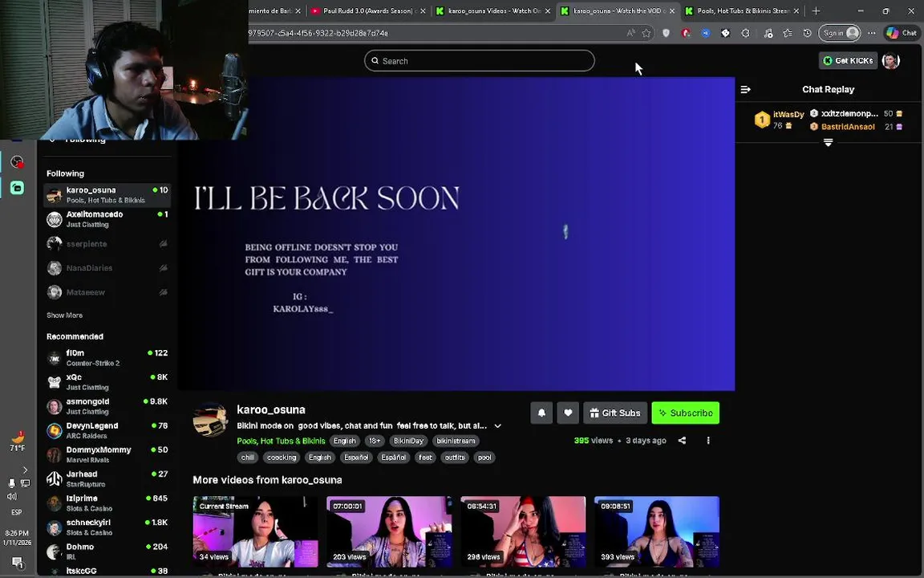Screen dimensions: 924x578
Task: Switch to karoo_osuna Videos tab
Action: 492,10
